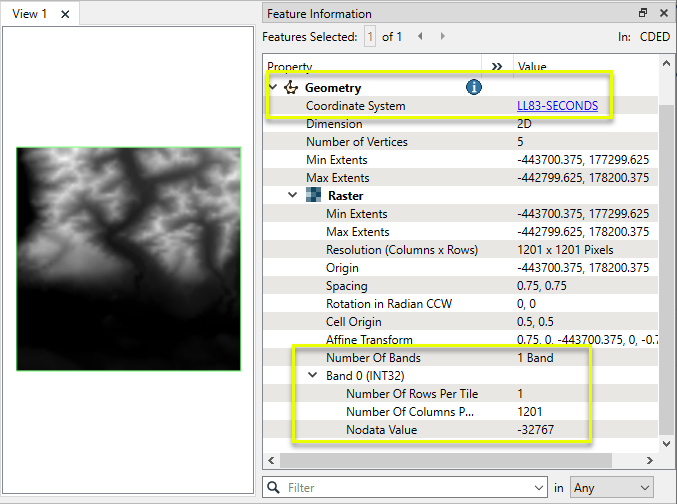The image size is (677, 504).
Task: Switch to the View 1 tab
Action: [x=30, y=14]
